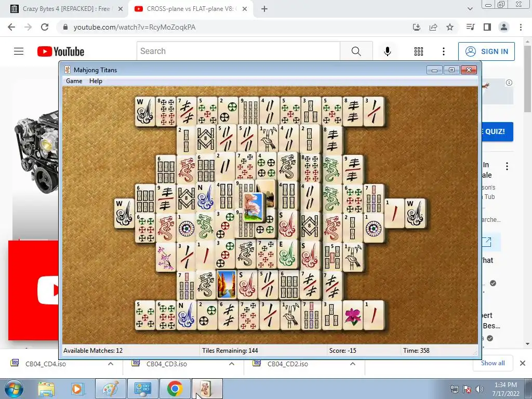
Task: Close the Chrome downloads bar
Action: pyautogui.click(x=523, y=363)
